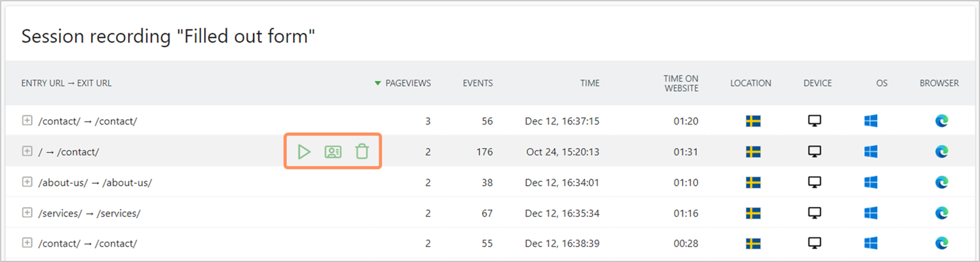Open visitor profile icon in highlighted row

click(333, 152)
